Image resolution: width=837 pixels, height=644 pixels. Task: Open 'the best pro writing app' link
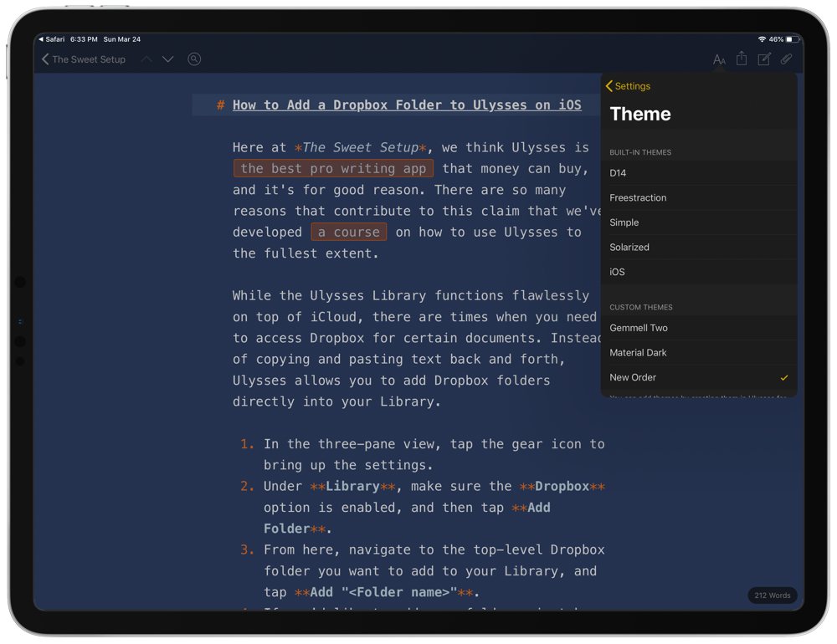[333, 169]
